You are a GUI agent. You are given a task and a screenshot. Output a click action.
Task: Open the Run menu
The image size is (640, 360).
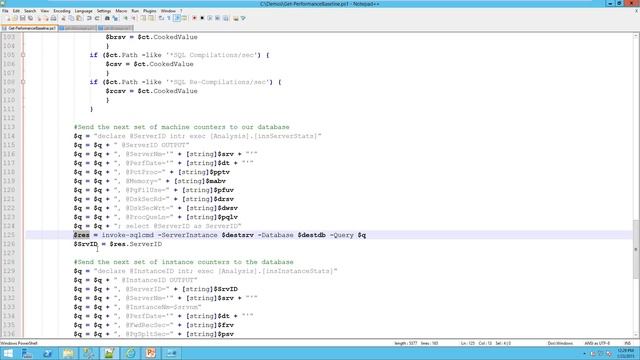point(135,11)
